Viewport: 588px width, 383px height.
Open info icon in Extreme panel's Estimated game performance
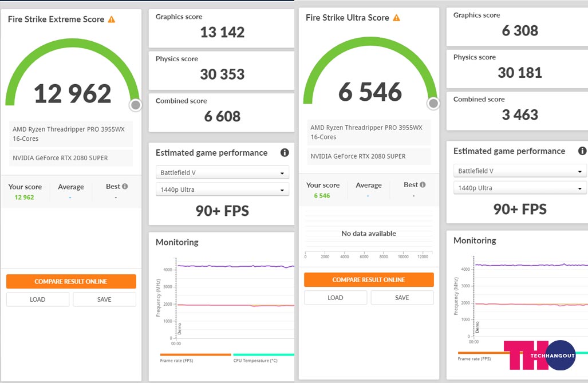pos(285,152)
